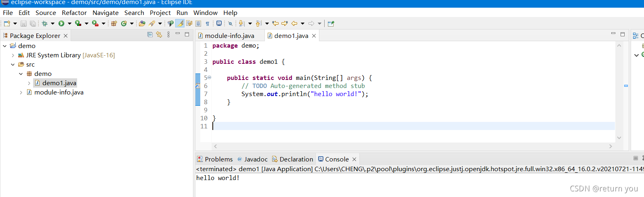
Task: Open the Project menu
Action: pyautogui.click(x=160, y=13)
